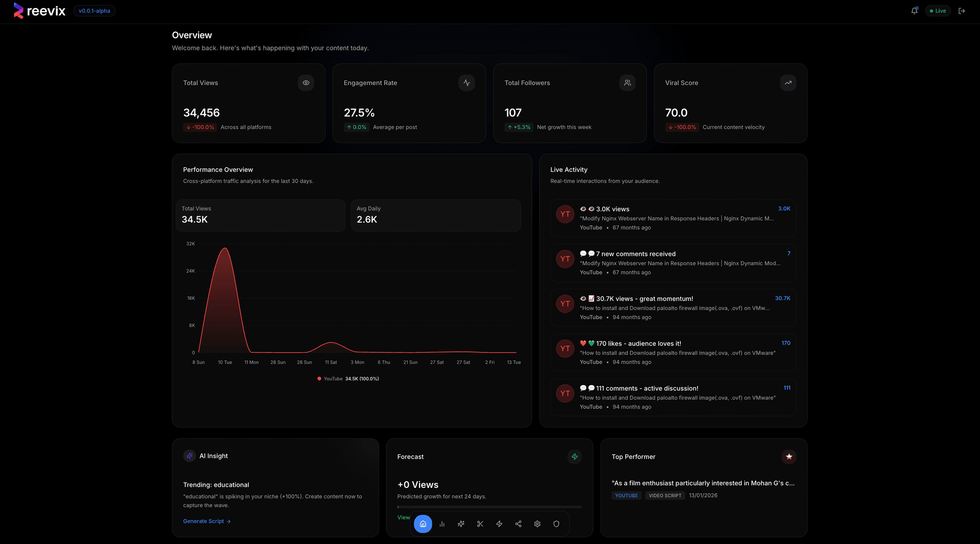The width and height of the screenshot is (980, 544).
Task: Click the YOUTUBE tag on Top Performer
Action: pyautogui.click(x=626, y=496)
